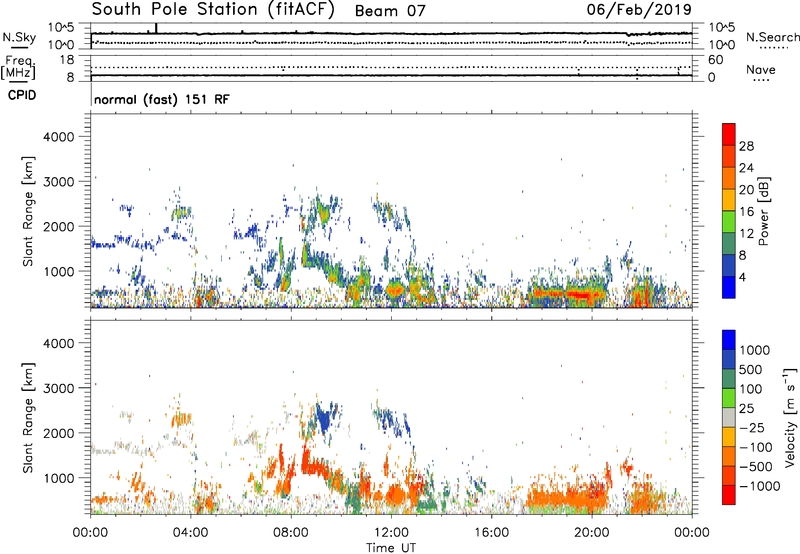Click the 04:00 time axis tick label
This screenshot has height=554, width=800.
coord(190,533)
